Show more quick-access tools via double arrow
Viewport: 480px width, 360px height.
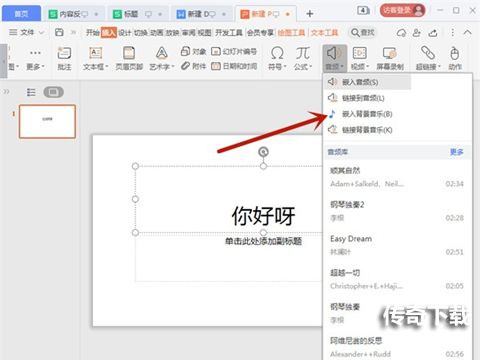tap(73, 32)
